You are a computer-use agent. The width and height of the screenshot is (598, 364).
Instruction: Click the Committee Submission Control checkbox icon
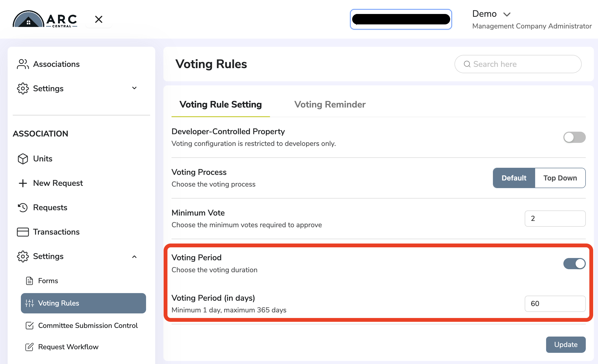tap(30, 325)
